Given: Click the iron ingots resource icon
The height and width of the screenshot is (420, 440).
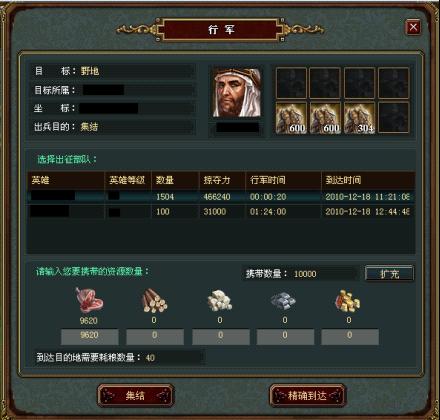Looking at the screenshot, I should (x=283, y=300).
